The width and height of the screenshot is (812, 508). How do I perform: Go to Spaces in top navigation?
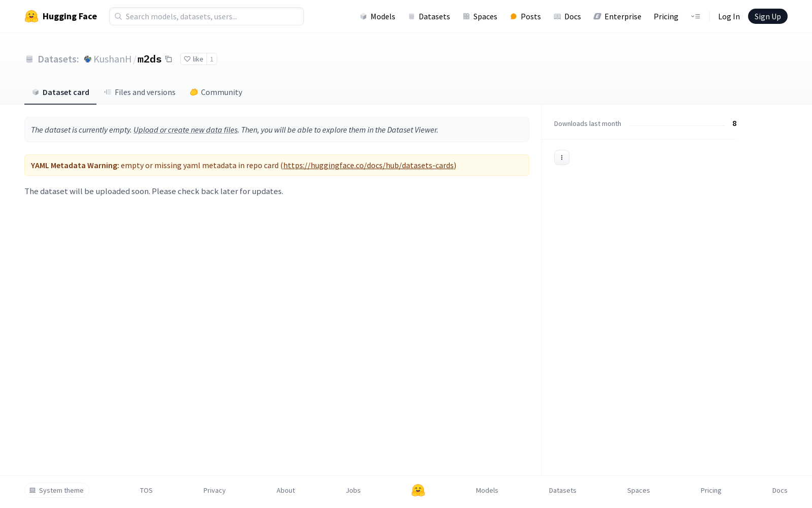click(480, 17)
